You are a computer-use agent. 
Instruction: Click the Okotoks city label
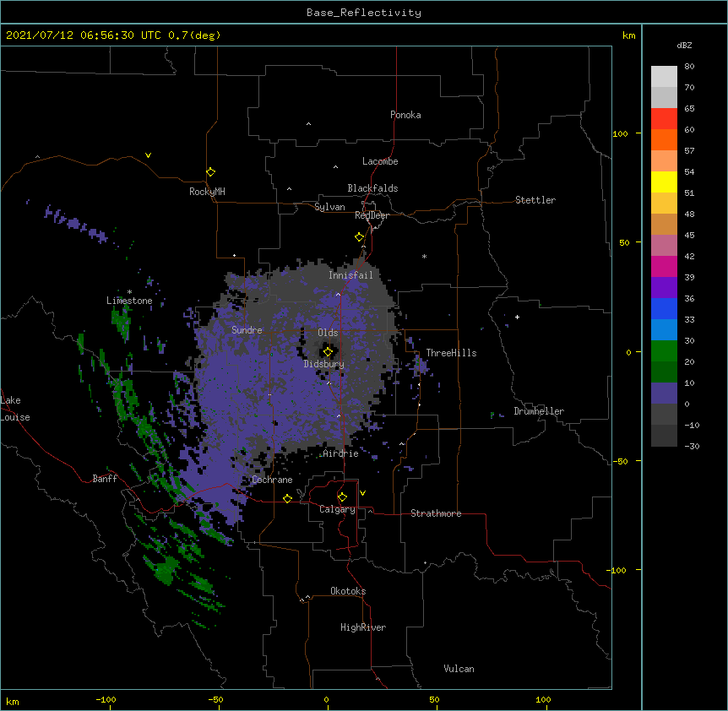(x=348, y=591)
